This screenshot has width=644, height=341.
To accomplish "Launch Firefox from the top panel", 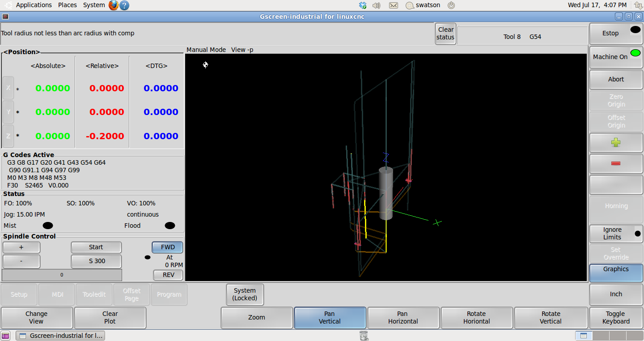I will click(114, 5).
